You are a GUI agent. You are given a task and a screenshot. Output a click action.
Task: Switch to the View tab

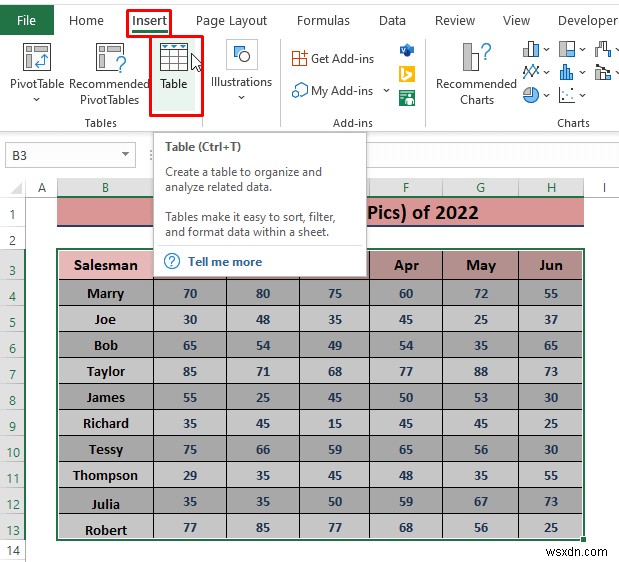point(516,21)
